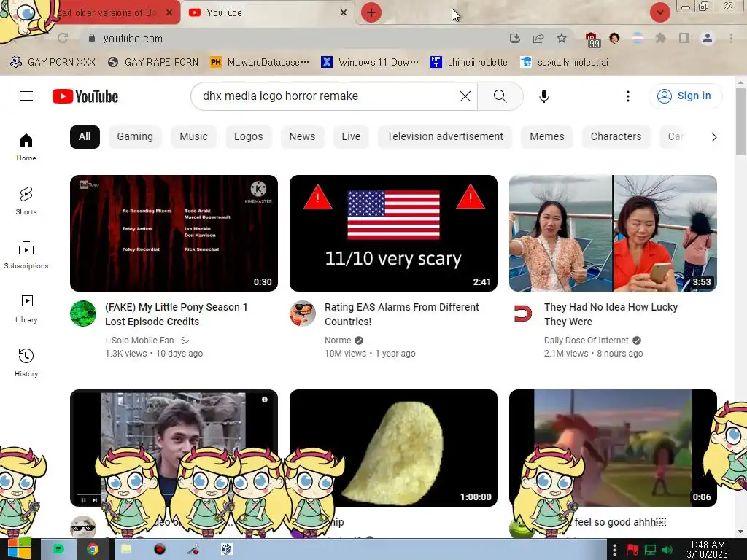Open Shorts in the sidebar
Image resolution: width=747 pixels, height=560 pixels.
tap(26, 201)
